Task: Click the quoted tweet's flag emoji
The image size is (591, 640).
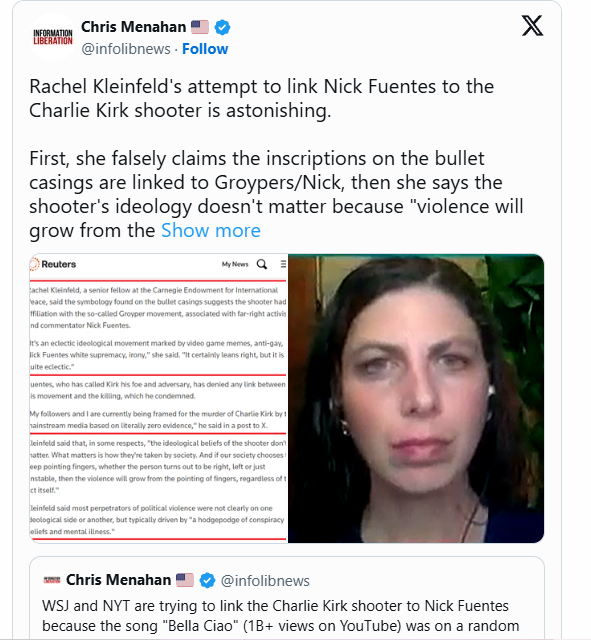Action: point(185,580)
